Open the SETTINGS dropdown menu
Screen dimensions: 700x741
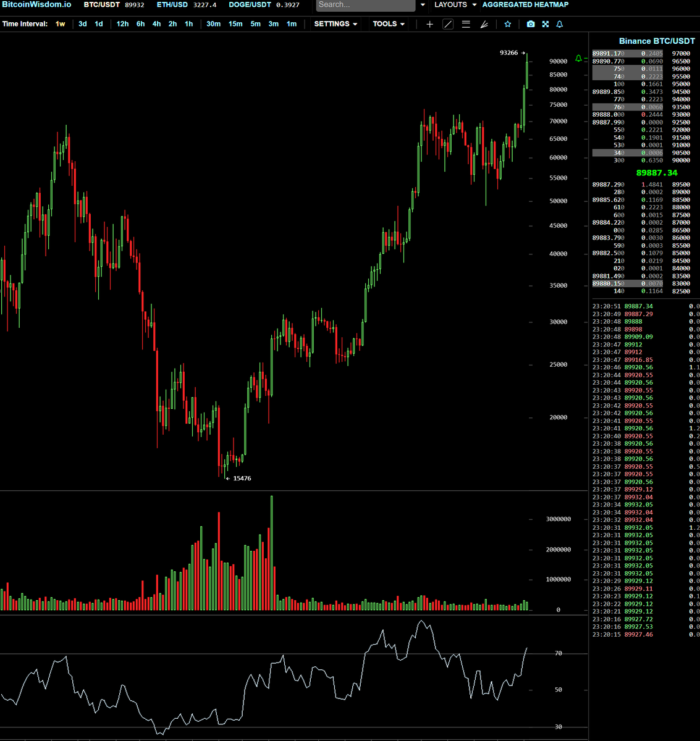pyautogui.click(x=335, y=24)
